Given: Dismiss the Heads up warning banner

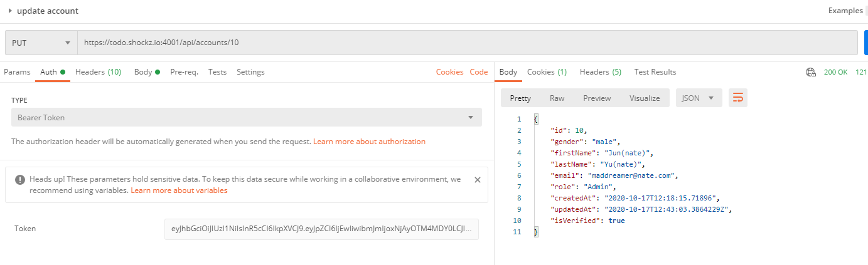Looking at the screenshot, I should click(477, 180).
